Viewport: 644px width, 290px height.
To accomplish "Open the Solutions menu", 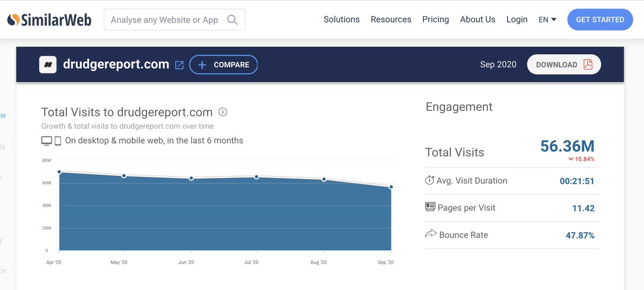I will click(x=341, y=19).
